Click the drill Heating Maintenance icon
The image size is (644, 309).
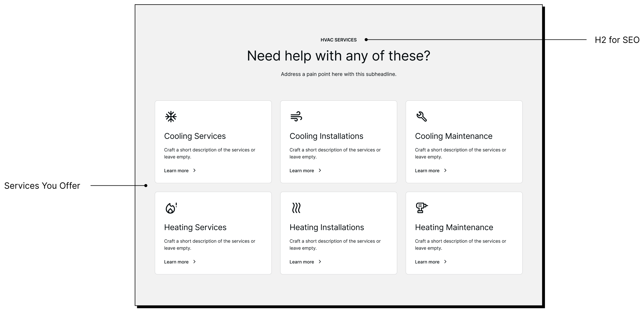click(x=422, y=208)
